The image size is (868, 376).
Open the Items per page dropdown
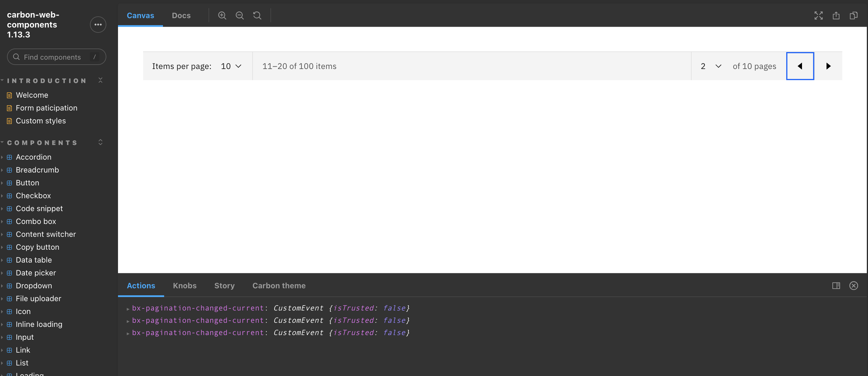pos(231,66)
